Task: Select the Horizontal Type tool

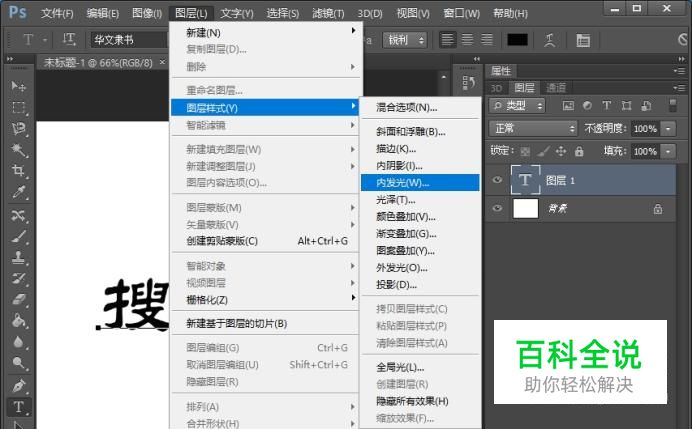Action: tap(18, 406)
